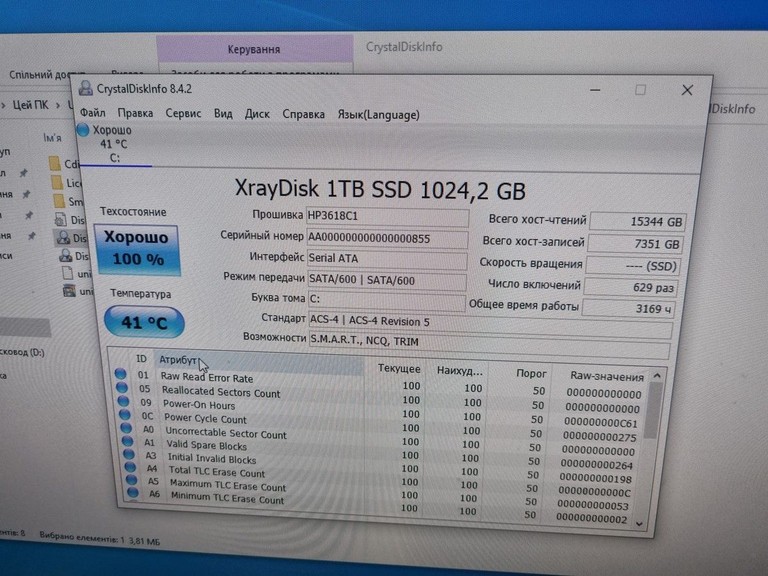Click the CrystalDiskInfo title bar app icon
The width and height of the screenshot is (768, 576).
coord(86,88)
